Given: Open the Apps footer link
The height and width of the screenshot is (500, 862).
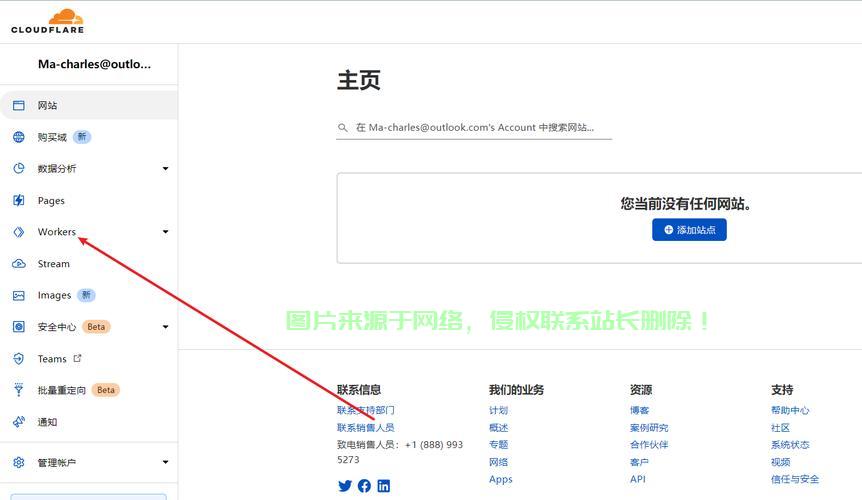Looking at the screenshot, I should click(501, 479).
